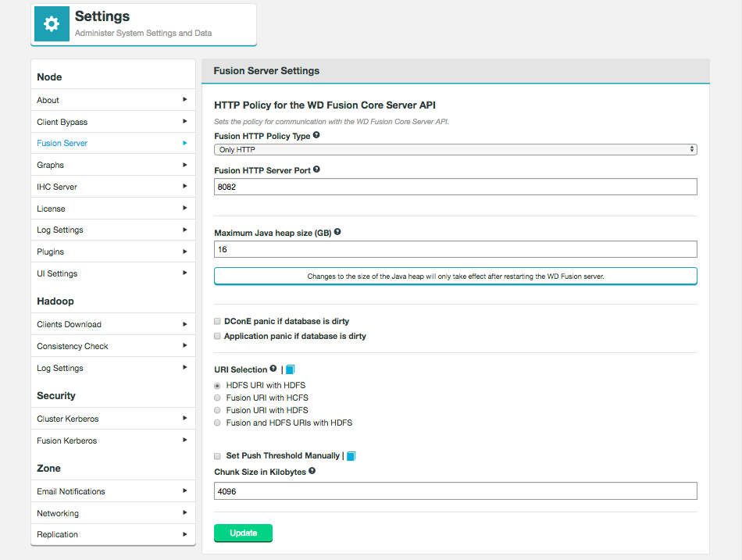Click the blue arrow beside Fusion Server
This screenshot has width=742, height=560.
tap(184, 143)
